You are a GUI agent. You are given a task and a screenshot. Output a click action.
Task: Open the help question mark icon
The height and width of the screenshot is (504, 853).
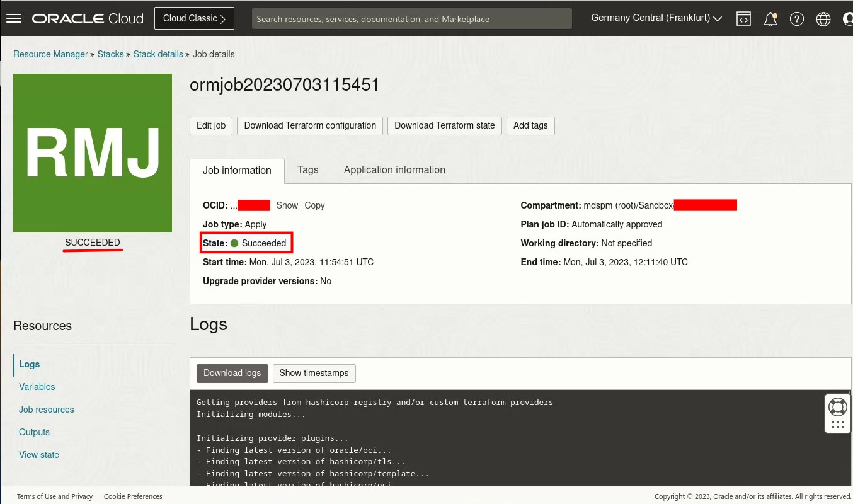[797, 19]
